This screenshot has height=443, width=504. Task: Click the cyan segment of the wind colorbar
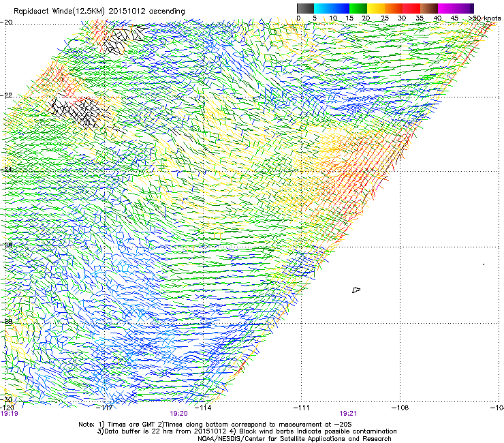pyautogui.click(x=322, y=8)
